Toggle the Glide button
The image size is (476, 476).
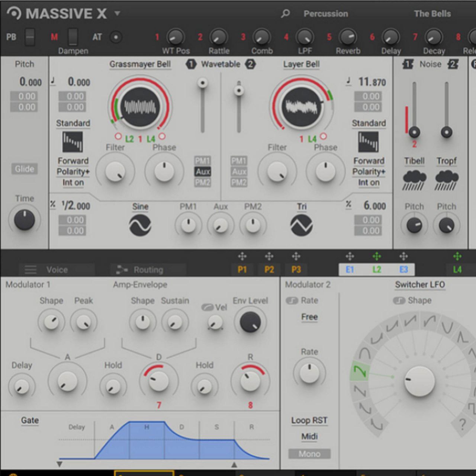(25, 169)
